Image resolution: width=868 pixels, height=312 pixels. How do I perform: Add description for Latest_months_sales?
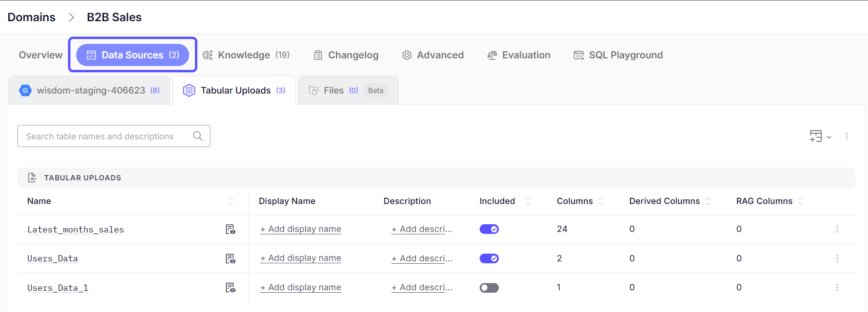pyautogui.click(x=422, y=229)
